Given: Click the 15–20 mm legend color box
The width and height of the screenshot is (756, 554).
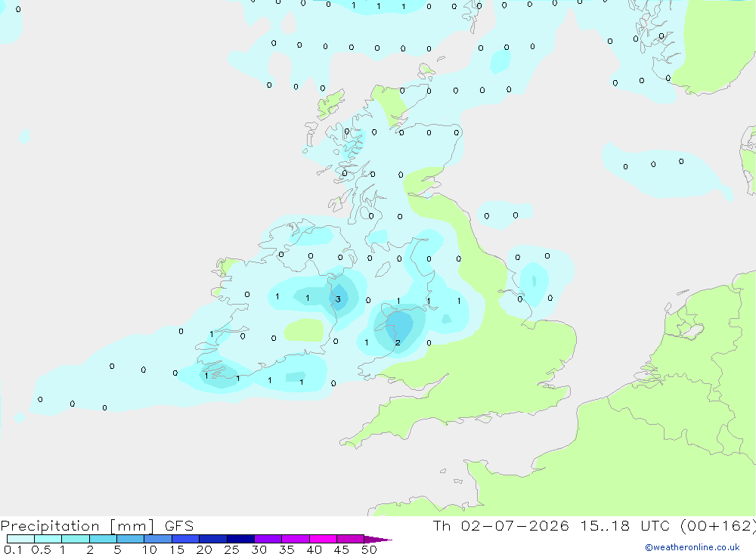Looking at the screenshot, I should point(186,539).
